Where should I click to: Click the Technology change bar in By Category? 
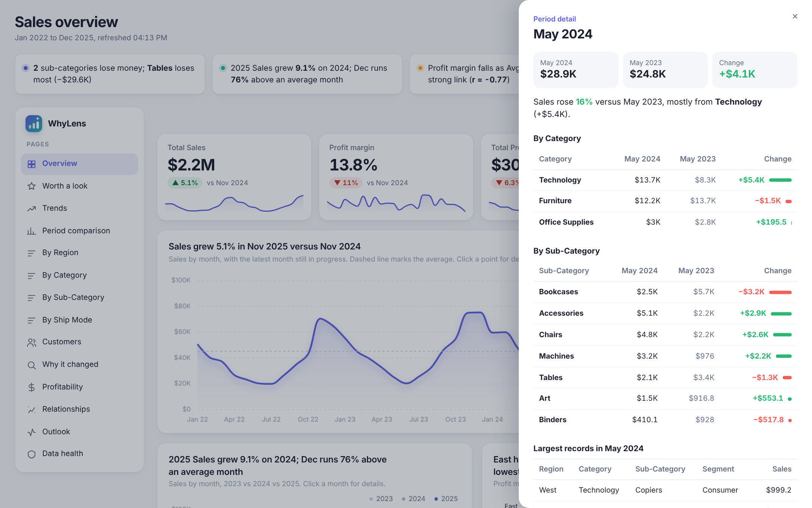pos(780,180)
